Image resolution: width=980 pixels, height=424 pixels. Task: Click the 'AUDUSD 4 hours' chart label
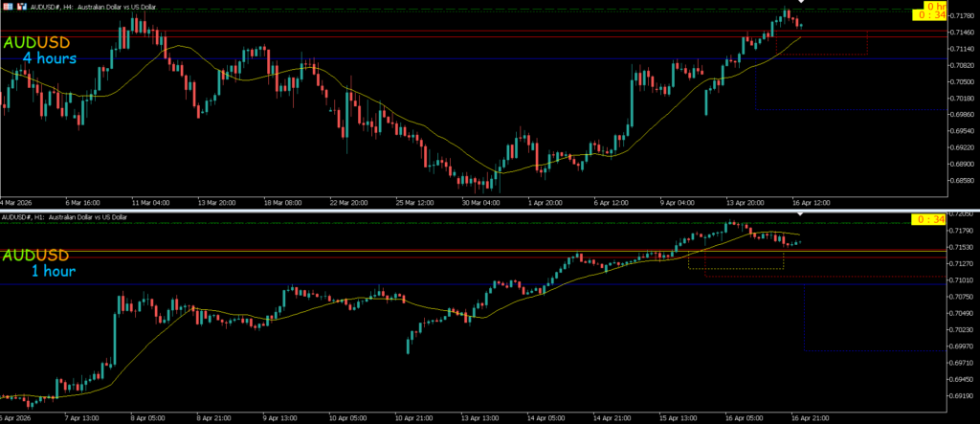[41, 51]
